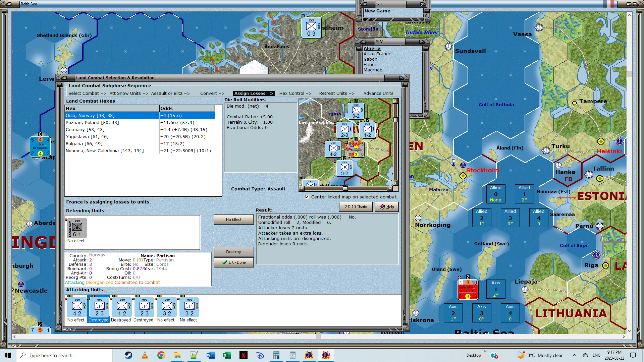Screen dimensions: 644x362
Task: Go to Retreat Units subphase step
Action: coord(337,94)
